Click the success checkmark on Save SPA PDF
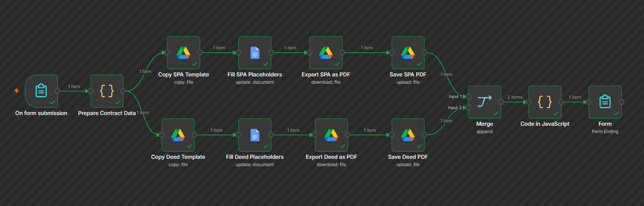The height and width of the screenshot is (206, 644). [419, 64]
